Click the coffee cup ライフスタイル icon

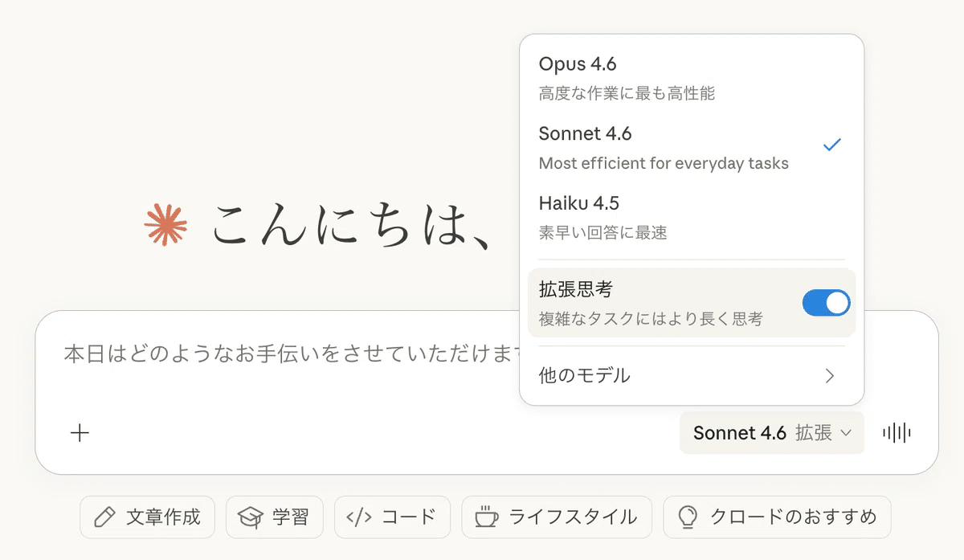(486, 517)
